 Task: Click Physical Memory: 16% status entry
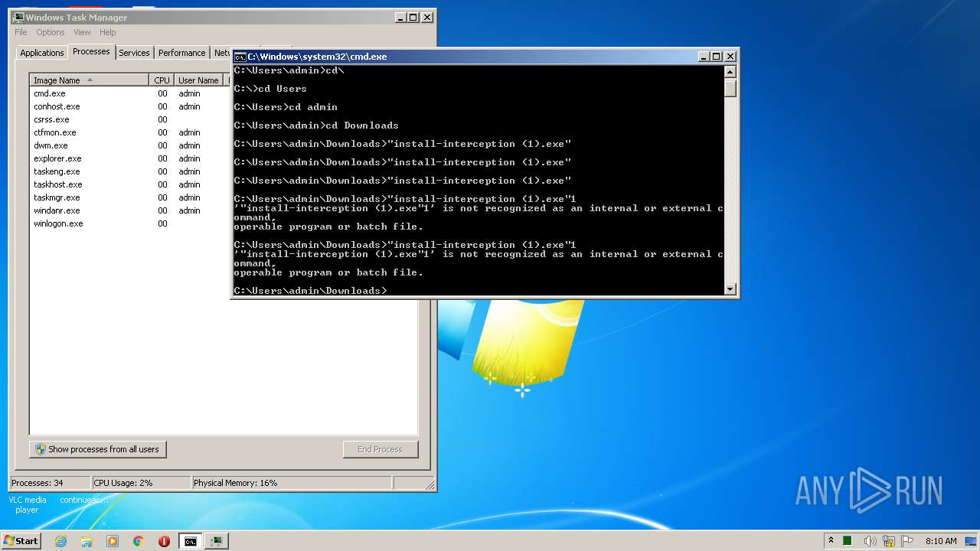[291, 483]
